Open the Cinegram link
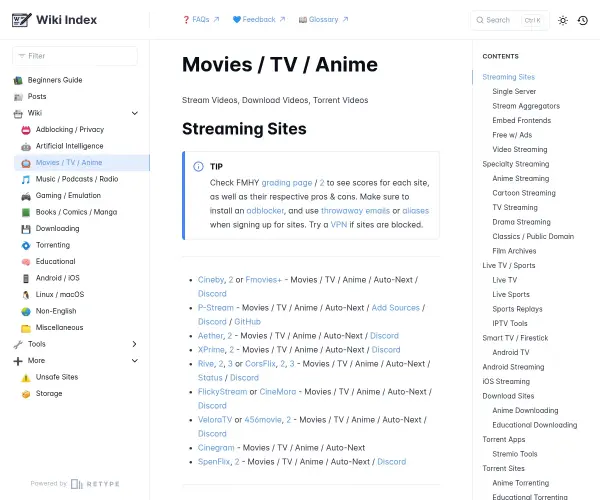600x500 pixels. 216,448
